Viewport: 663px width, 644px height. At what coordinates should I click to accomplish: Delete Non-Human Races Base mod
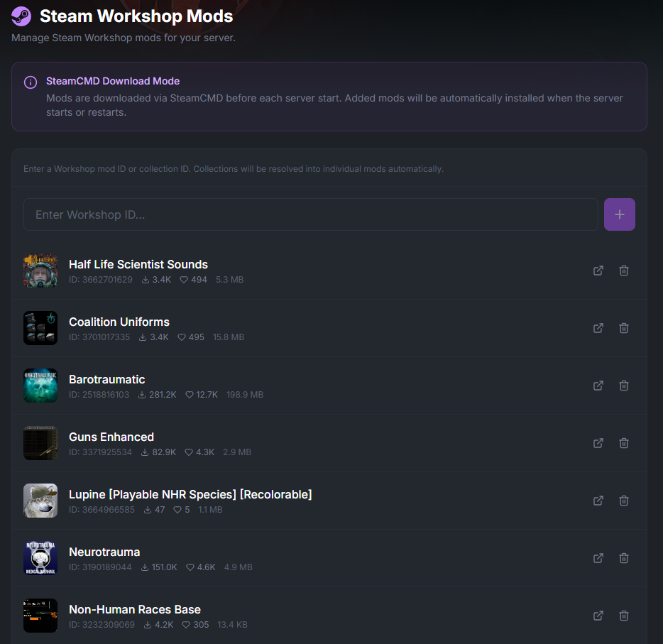coord(624,616)
